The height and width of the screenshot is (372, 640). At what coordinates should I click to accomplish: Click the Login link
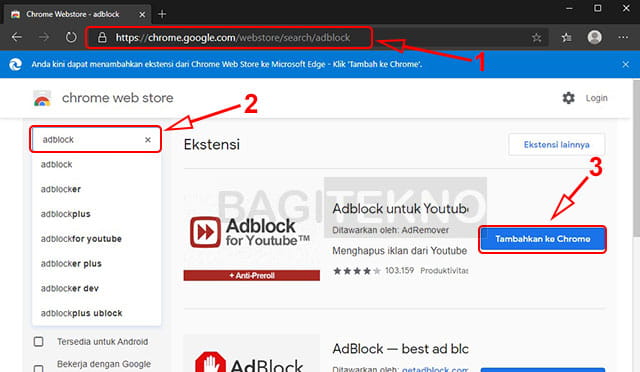pos(596,98)
